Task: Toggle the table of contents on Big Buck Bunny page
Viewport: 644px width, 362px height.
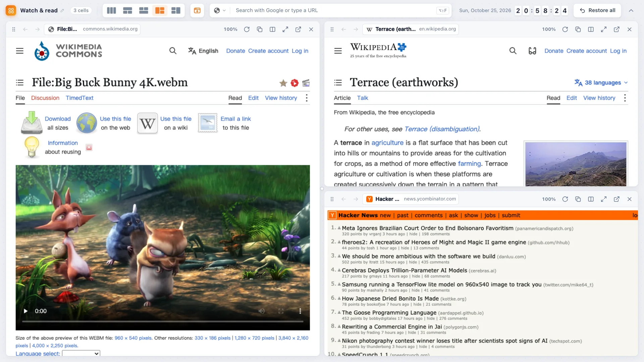Action: click(x=20, y=82)
